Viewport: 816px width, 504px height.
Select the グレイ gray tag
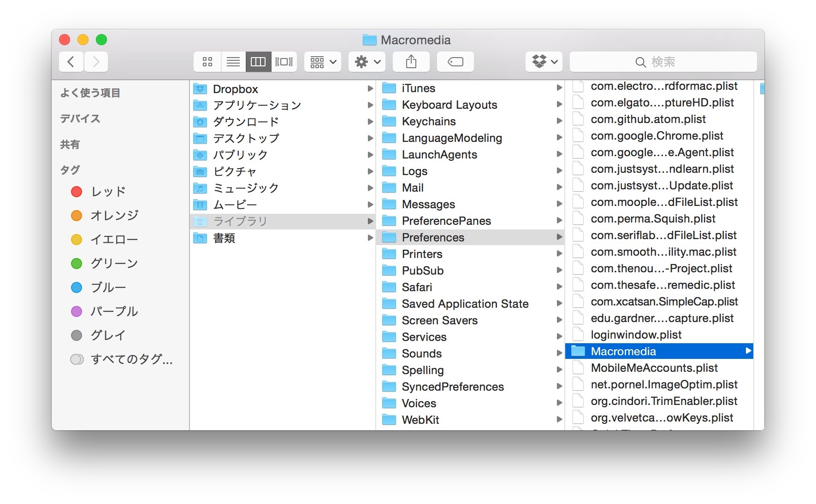point(99,335)
